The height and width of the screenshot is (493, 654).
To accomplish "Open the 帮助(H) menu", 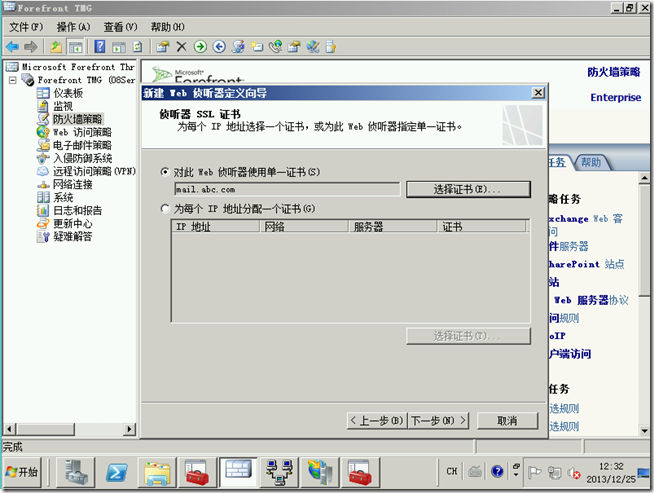I will click(x=168, y=27).
